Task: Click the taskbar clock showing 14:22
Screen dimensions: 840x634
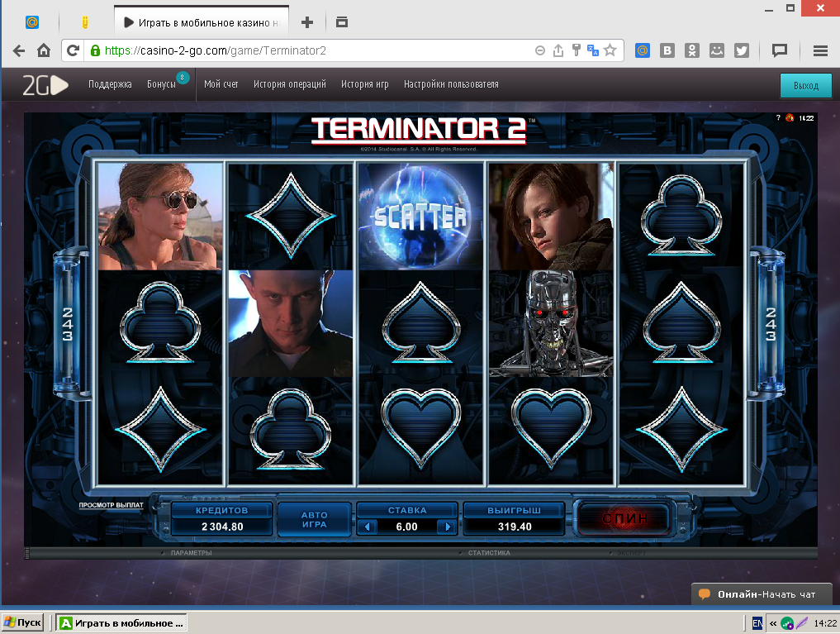Action: point(825,622)
